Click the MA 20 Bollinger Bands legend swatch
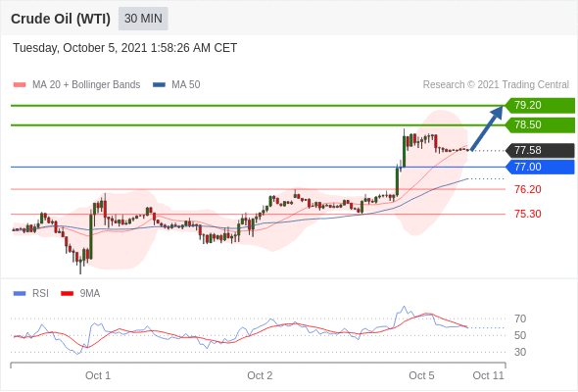 [20, 85]
